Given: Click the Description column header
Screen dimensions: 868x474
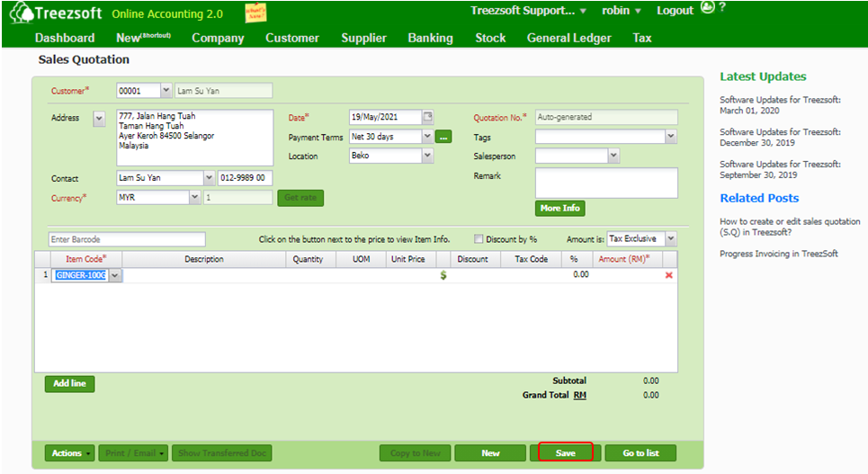Looking at the screenshot, I should tap(203, 259).
